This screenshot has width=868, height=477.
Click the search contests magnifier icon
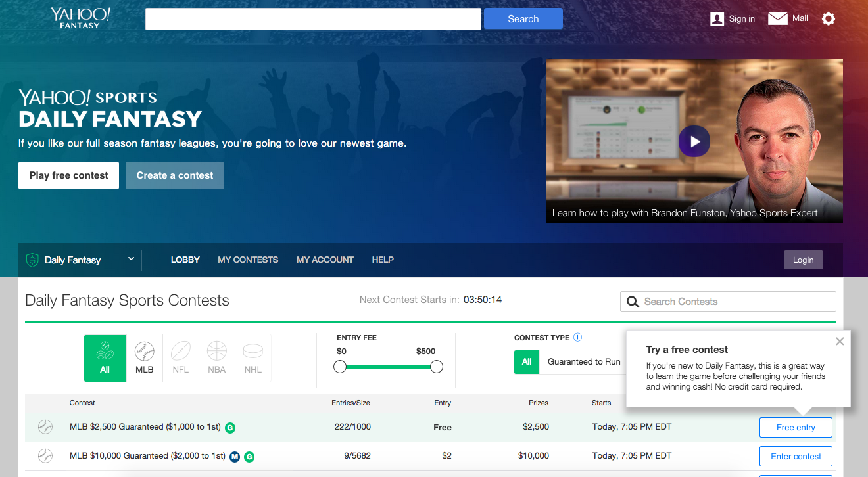633,302
